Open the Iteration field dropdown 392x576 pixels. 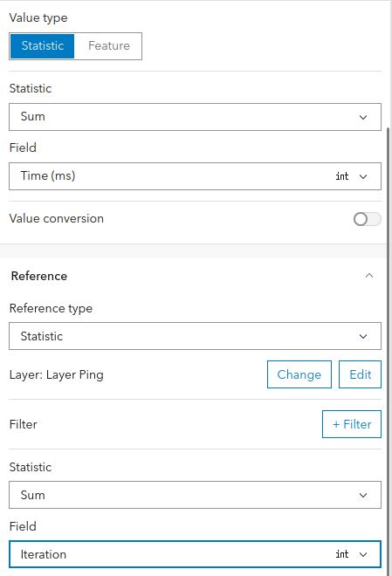click(195, 554)
